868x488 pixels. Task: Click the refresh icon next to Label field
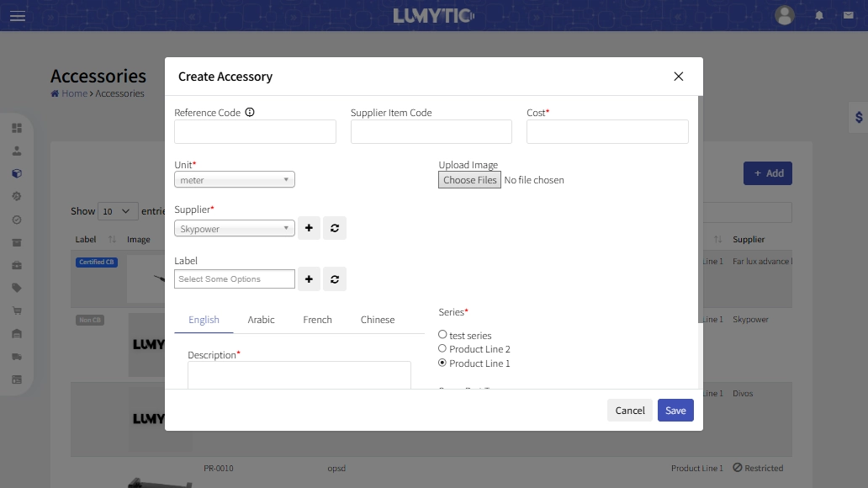click(x=335, y=279)
